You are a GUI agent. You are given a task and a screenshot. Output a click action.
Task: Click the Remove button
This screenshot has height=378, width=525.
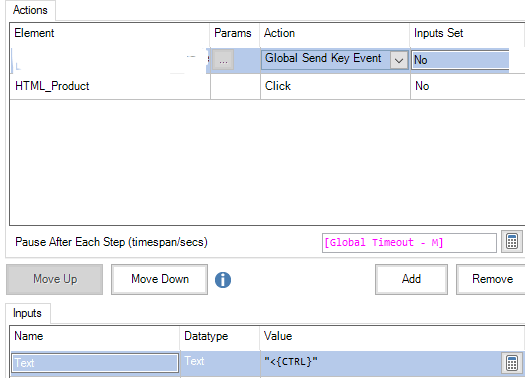click(x=492, y=279)
